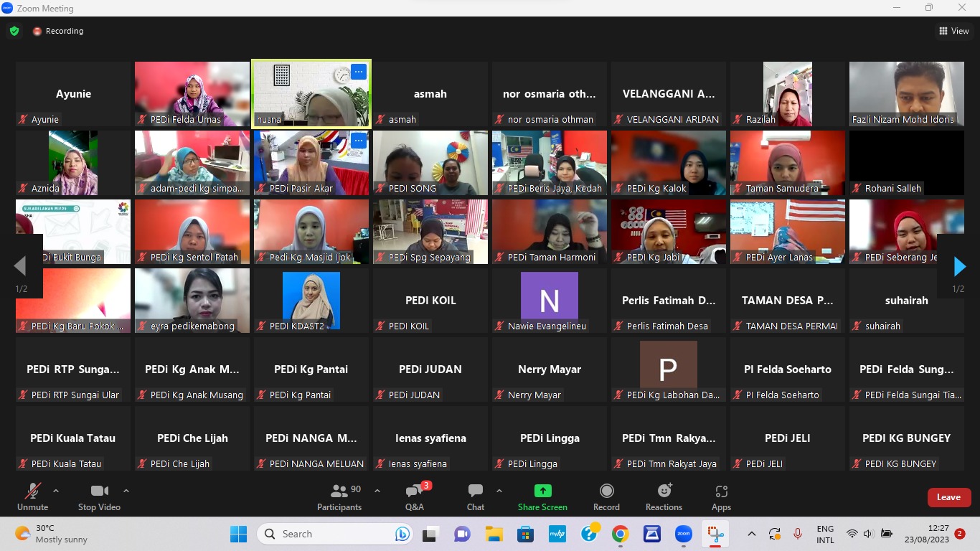Screen dimensions: 980x551
Task: Stop Video using the camera toggle
Action: point(99,497)
